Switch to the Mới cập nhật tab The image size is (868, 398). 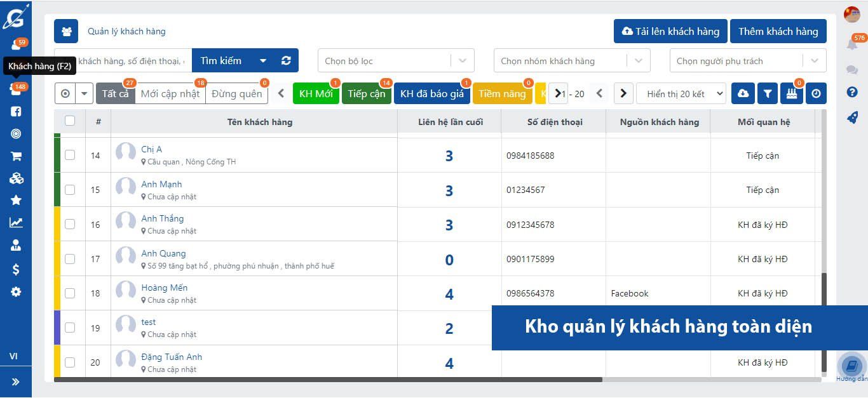[x=170, y=94]
